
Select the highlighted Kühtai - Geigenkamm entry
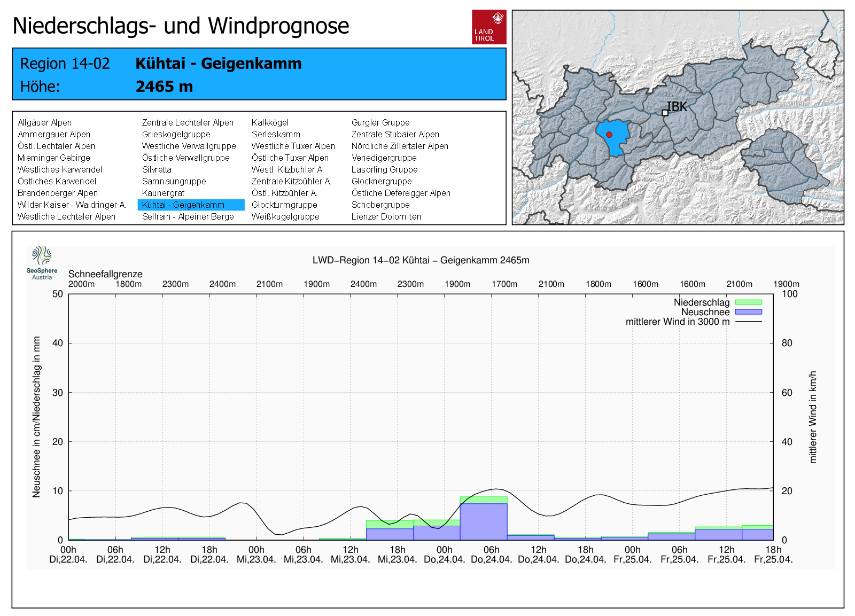click(183, 205)
